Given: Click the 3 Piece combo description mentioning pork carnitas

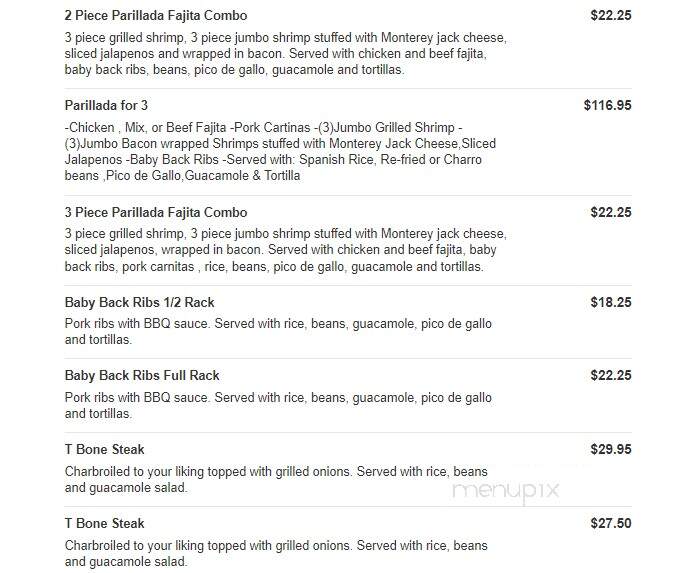Looking at the screenshot, I should point(286,250).
